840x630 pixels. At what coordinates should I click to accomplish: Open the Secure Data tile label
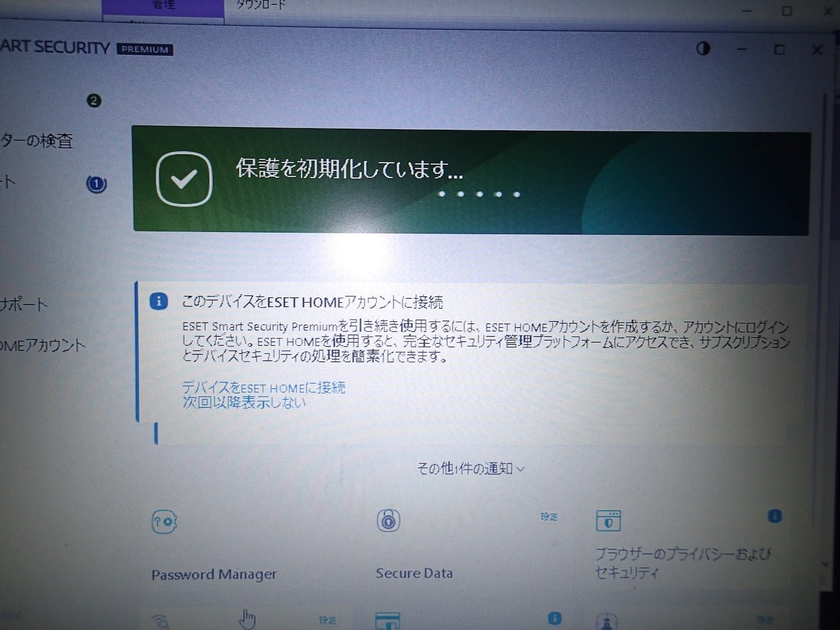[414, 573]
